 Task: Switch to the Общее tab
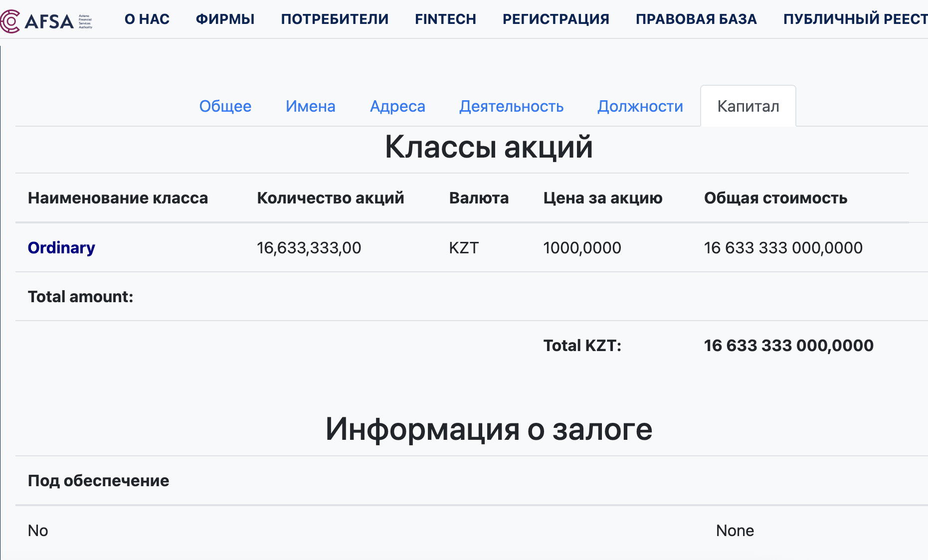pos(225,106)
